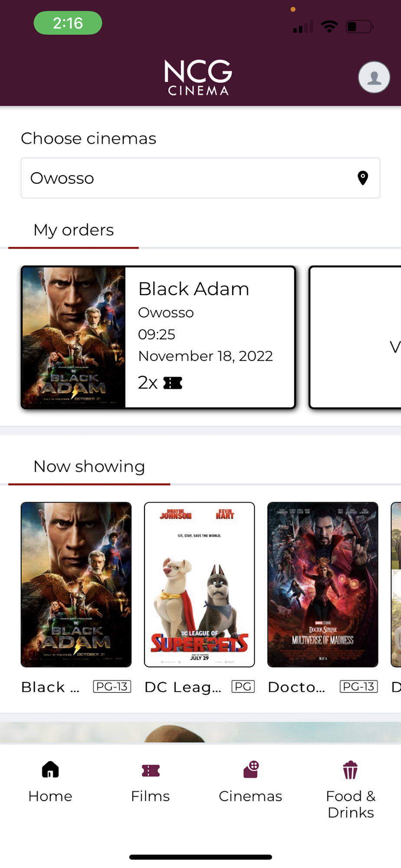Image resolution: width=401 pixels, height=868 pixels.
Task: Open the DC League of Super-Pets poster
Action: (199, 585)
